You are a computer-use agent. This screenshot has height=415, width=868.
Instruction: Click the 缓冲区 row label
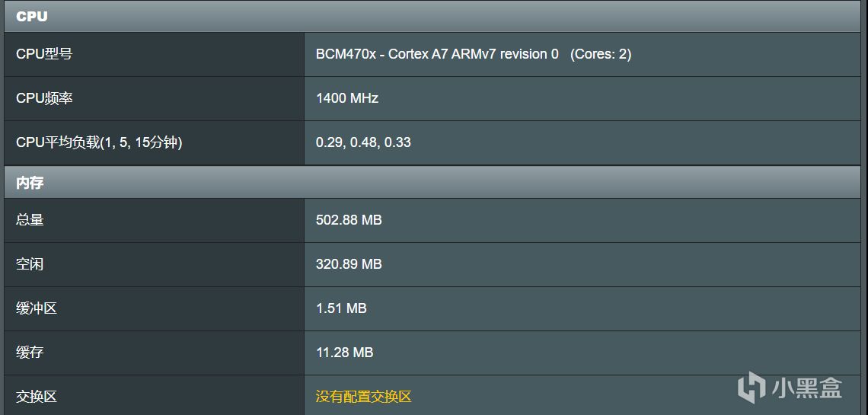37,308
